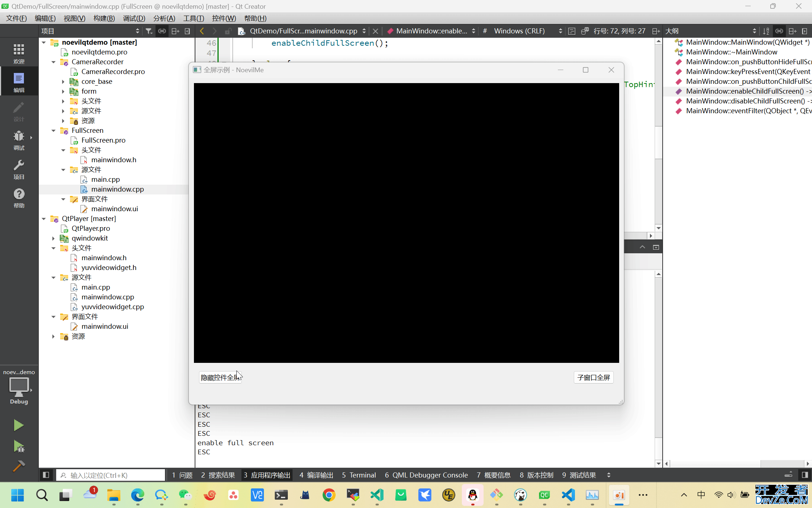812x508 pixels.
Task: Expand the core_base folder
Action: [63, 82]
